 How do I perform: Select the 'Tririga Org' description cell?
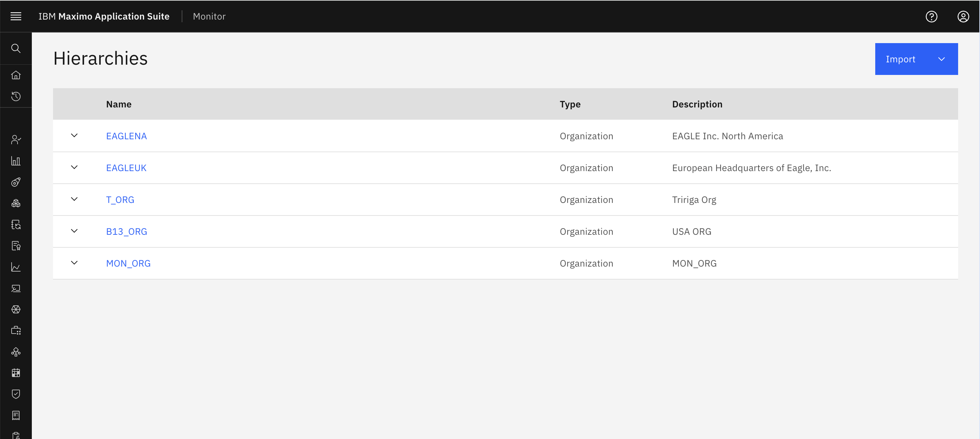(694, 200)
